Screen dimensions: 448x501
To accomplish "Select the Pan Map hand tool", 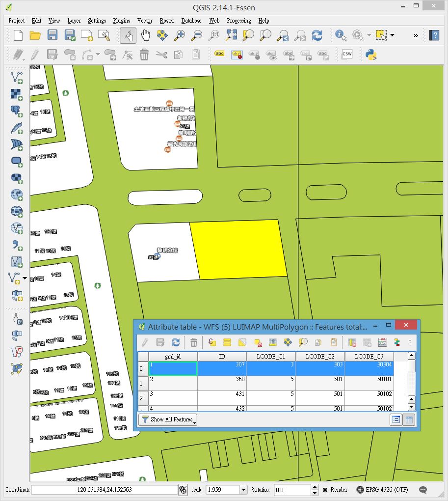I will click(145, 35).
